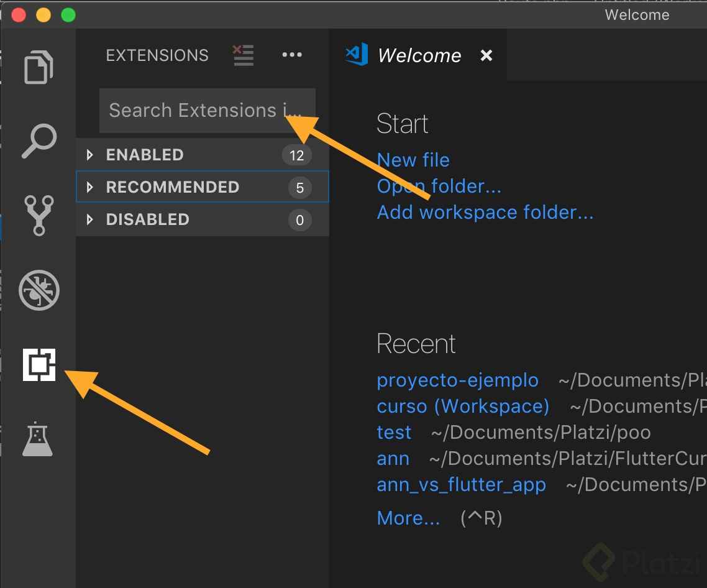Click Add workspace folder link
Image resolution: width=707 pixels, height=588 pixels.
click(485, 212)
